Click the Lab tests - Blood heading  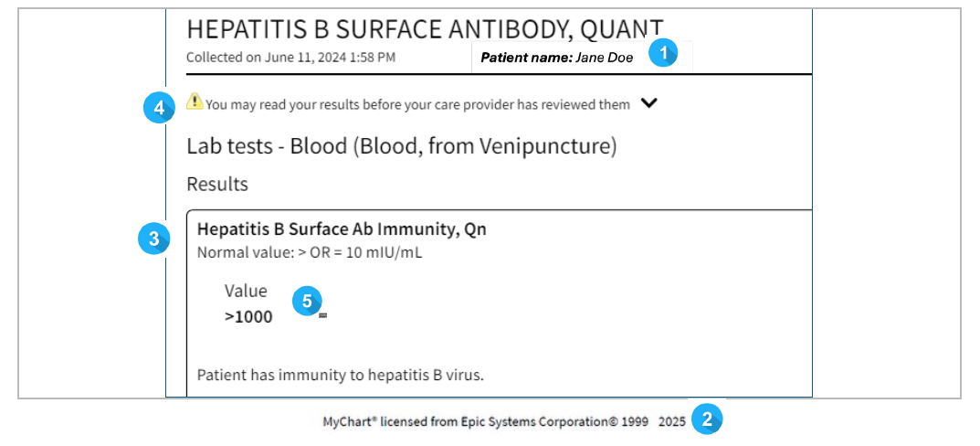pos(402,145)
